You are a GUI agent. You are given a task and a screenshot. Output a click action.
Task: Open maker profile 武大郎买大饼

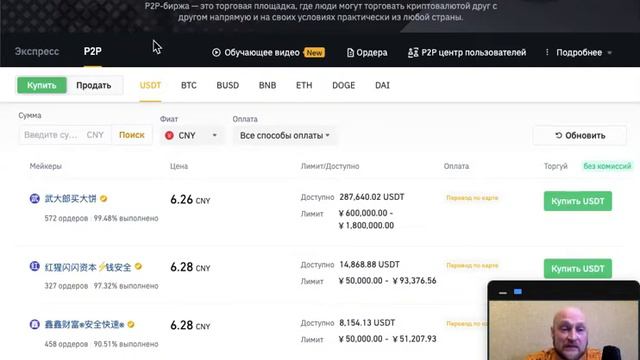tap(70, 199)
